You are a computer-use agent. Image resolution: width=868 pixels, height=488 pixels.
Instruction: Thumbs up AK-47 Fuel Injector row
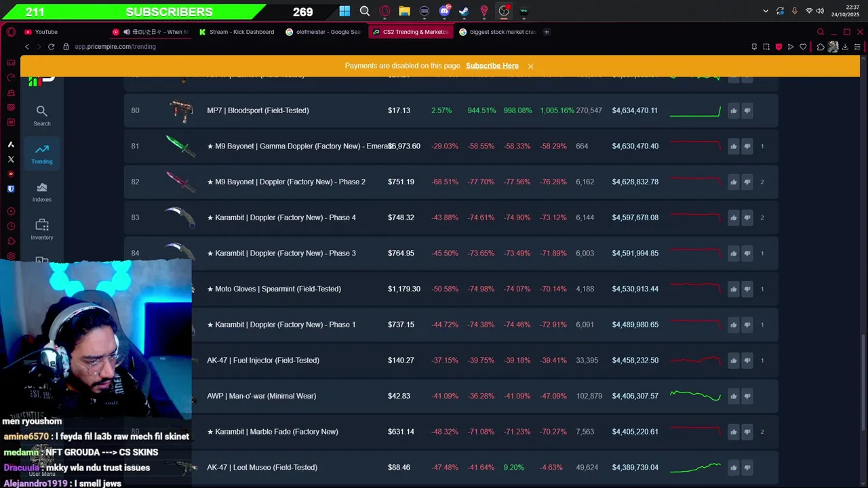coord(733,361)
